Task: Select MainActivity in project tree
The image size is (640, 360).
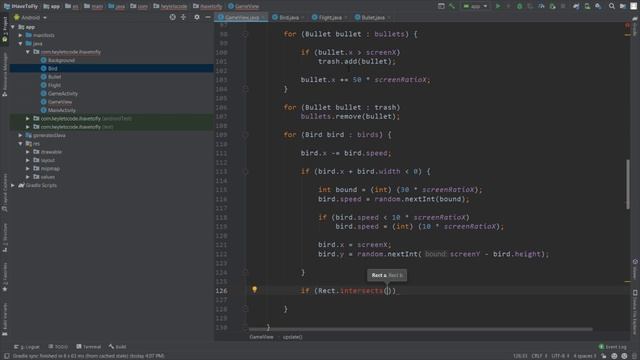Action: [x=62, y=110]
